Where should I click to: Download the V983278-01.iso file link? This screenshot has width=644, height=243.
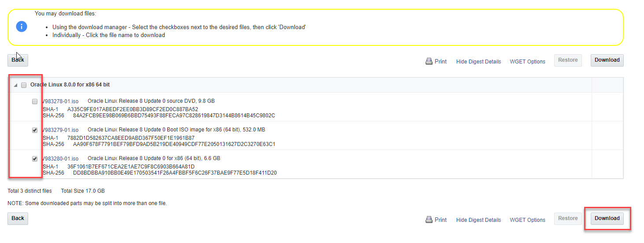tap(60, 101)
